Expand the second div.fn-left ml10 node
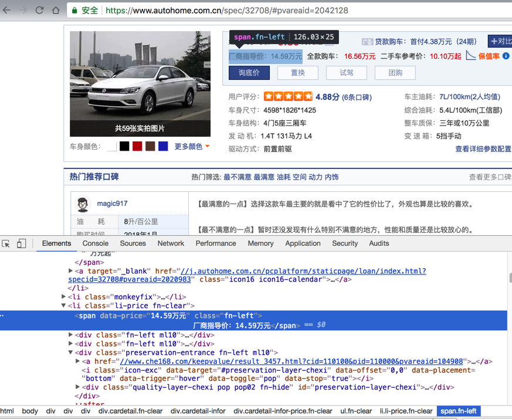Image resolution: width=512 pixels, height=420 pixels. point(70,344)
